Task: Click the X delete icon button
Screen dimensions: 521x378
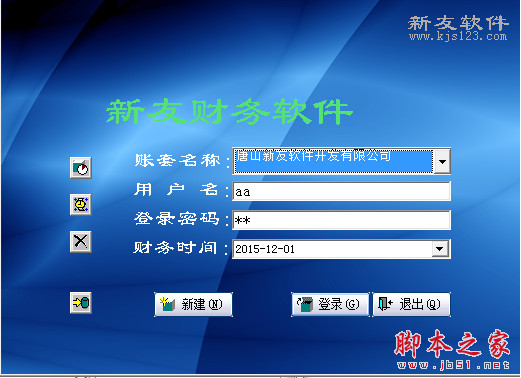Action: tap(81, 241)
